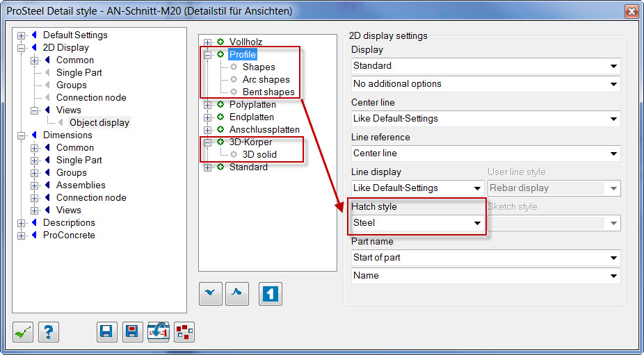The height and width of the screenshot is (355, 644).
Task: Open the Line display dropdown
Action: [x=418, y=188]
